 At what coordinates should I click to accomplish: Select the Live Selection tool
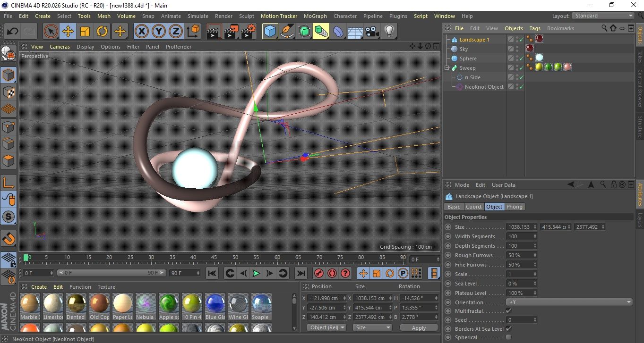pyautogui.click(x=51, y=32)
